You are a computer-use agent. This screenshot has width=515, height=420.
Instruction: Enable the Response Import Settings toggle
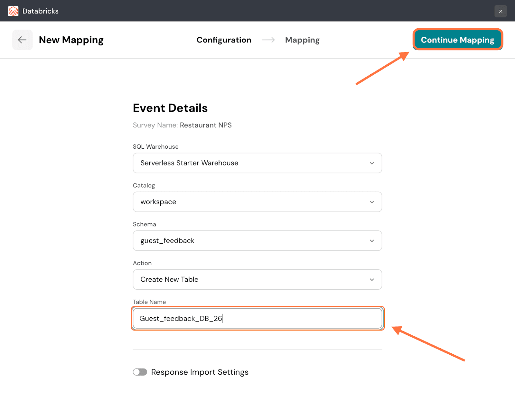tap(140, 372)
